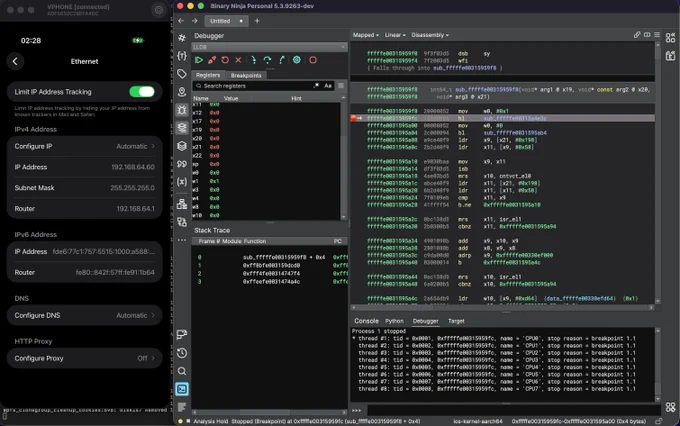The image size is (680, 426).
Task: Click the Search registers field
Action: [256, 86]
